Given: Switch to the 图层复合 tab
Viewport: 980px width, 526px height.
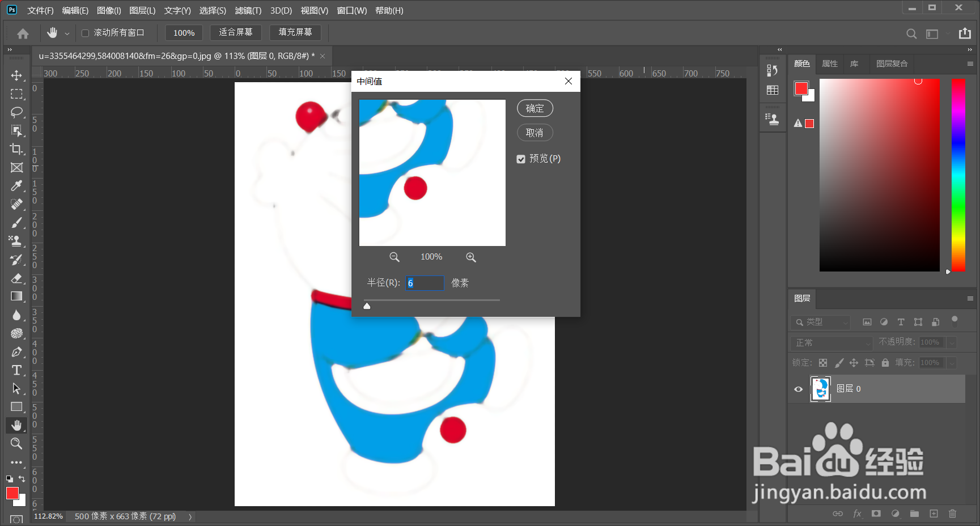Looking at the screenshot, I should coord(892,63).
